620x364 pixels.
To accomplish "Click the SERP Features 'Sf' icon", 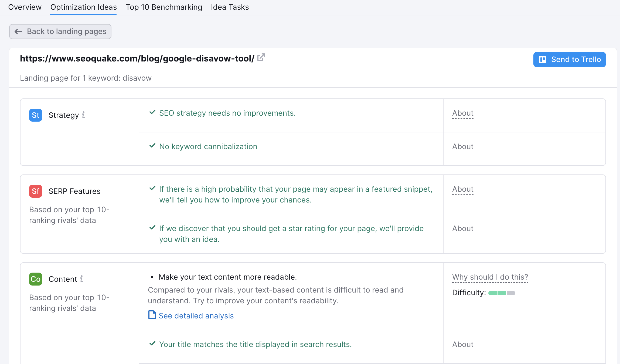I will pos(36,191).
